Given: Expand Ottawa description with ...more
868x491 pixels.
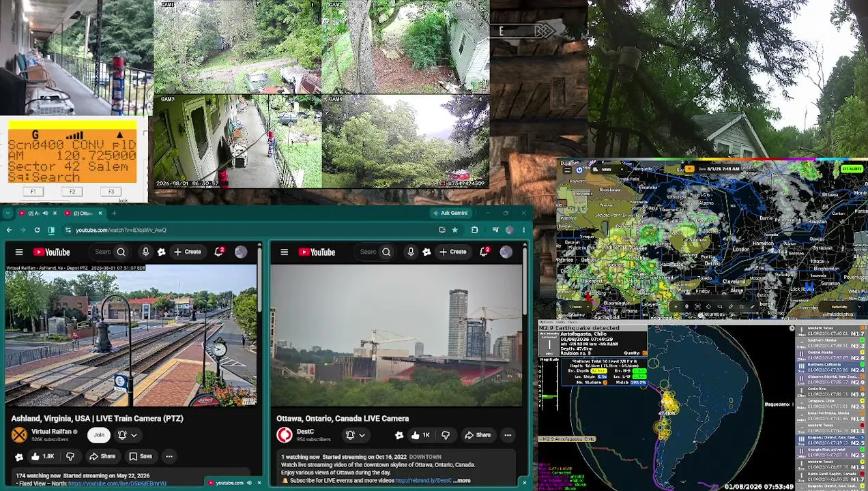Looking at the screenshot, I should 462,481.
